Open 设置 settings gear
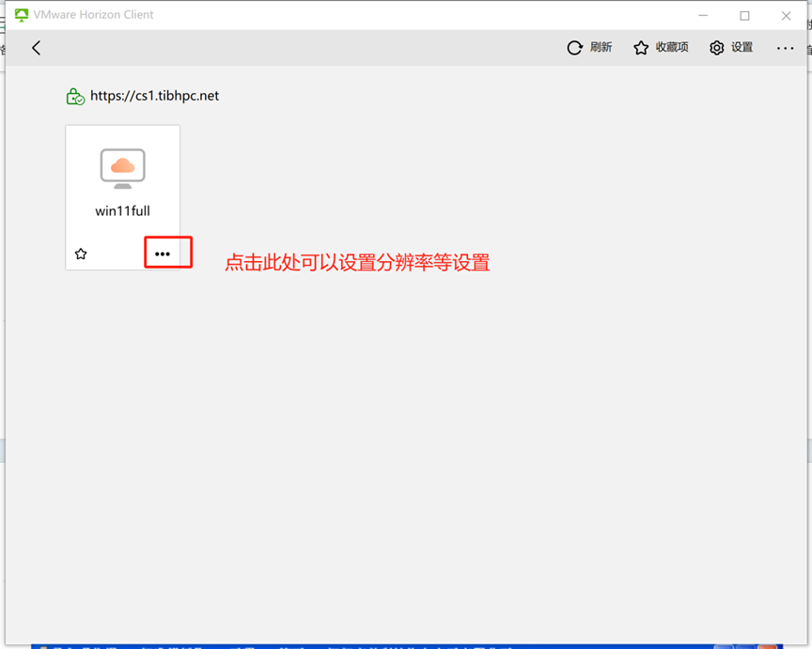Image resolution: width=812 pixels, height=649 pixels. [x=730, y=48]
